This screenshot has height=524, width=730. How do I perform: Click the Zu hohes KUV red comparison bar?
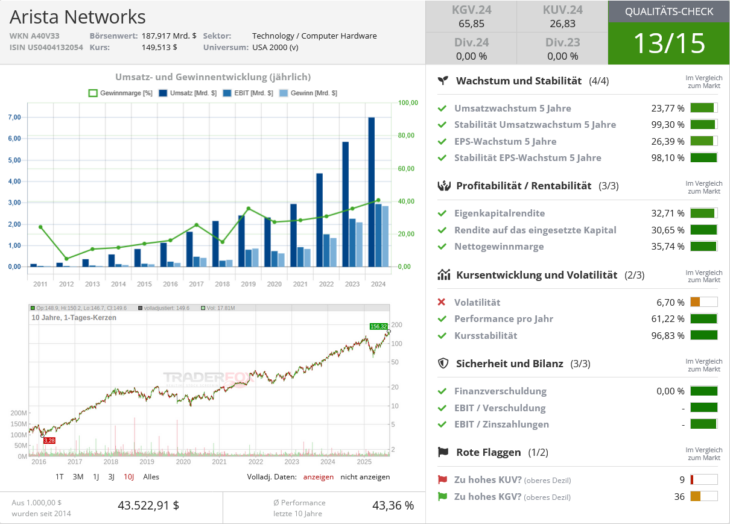[x=692, y=480]
